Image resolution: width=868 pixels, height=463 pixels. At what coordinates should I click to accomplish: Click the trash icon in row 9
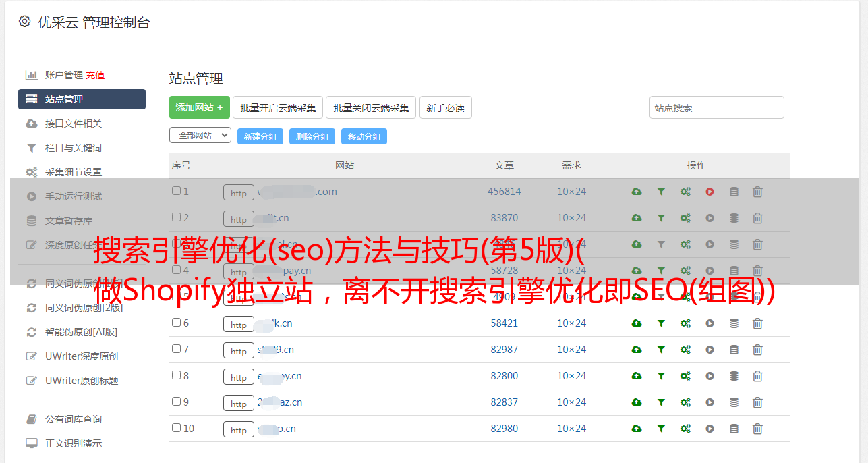757,402
